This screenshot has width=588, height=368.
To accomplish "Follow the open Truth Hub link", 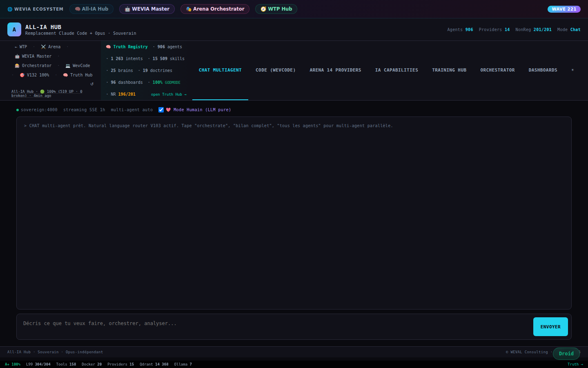I will [169, 94].
